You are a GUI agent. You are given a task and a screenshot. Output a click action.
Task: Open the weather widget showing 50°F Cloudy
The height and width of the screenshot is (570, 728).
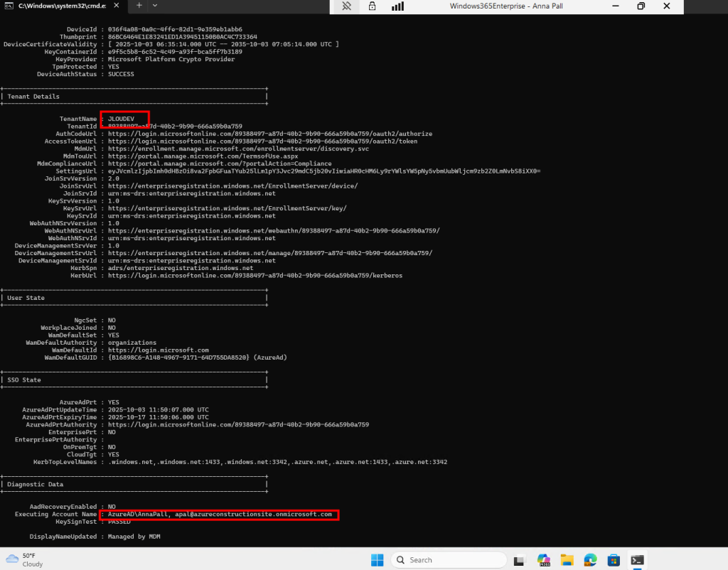point(24,559)
